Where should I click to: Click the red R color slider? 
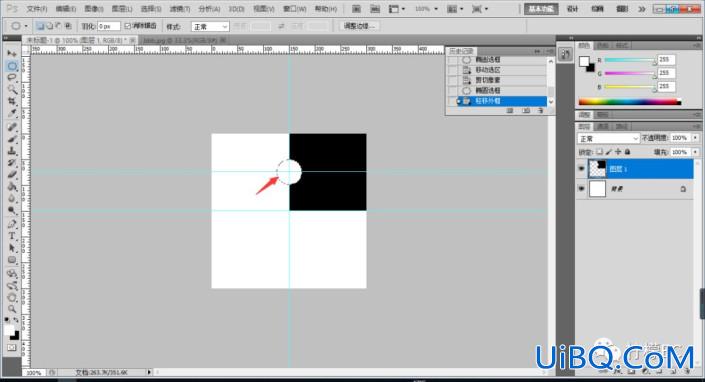click(x=629, y=60)
